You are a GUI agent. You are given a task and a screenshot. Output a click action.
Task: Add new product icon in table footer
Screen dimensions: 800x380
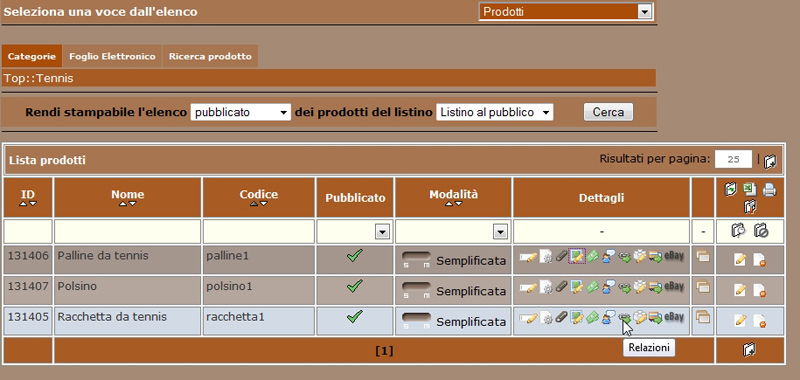coord(749,349)
